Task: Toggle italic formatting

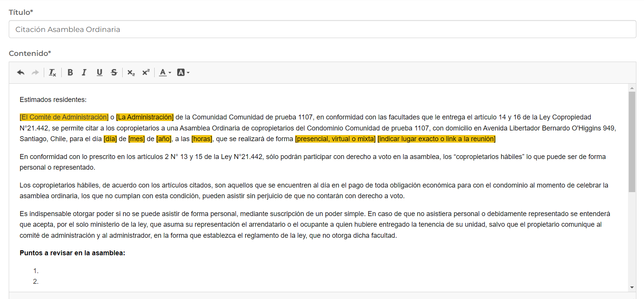Action: pyautogui.click(x=84, y=72)
